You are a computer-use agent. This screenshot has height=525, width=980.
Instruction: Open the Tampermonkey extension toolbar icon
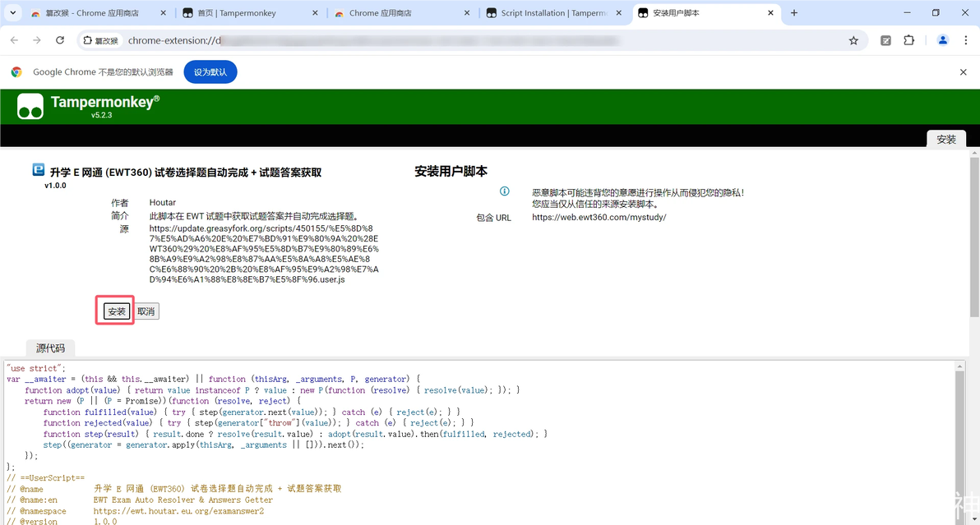pyautogui.click(x=885, y=40)
